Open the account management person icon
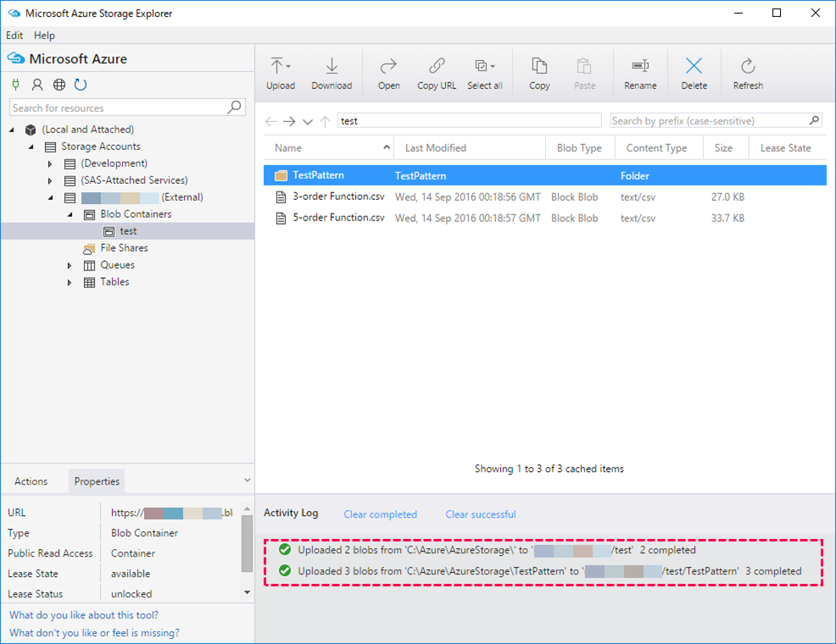 pyautogui.click(x=37, y=84)
